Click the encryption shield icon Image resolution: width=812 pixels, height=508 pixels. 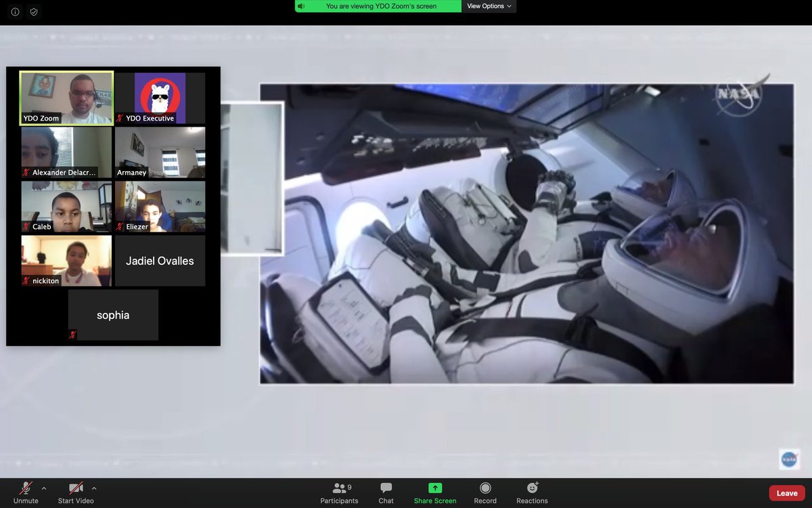(x=34, y=12)
